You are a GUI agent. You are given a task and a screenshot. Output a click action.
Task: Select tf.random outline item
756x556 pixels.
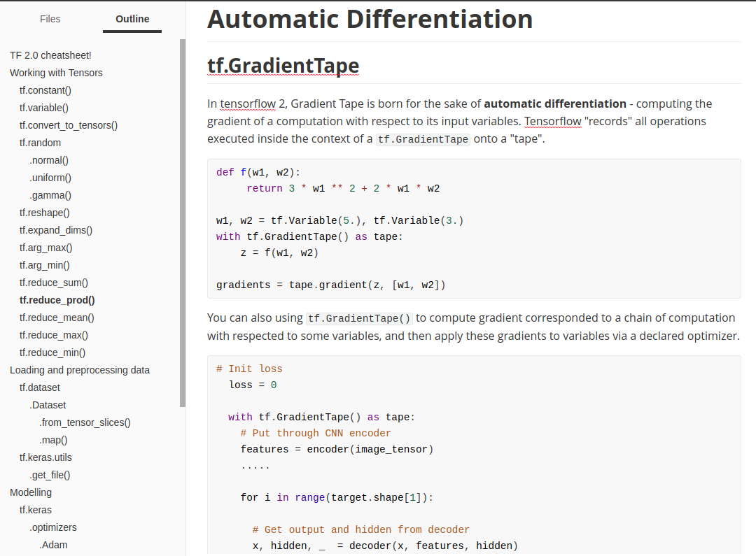40,143
